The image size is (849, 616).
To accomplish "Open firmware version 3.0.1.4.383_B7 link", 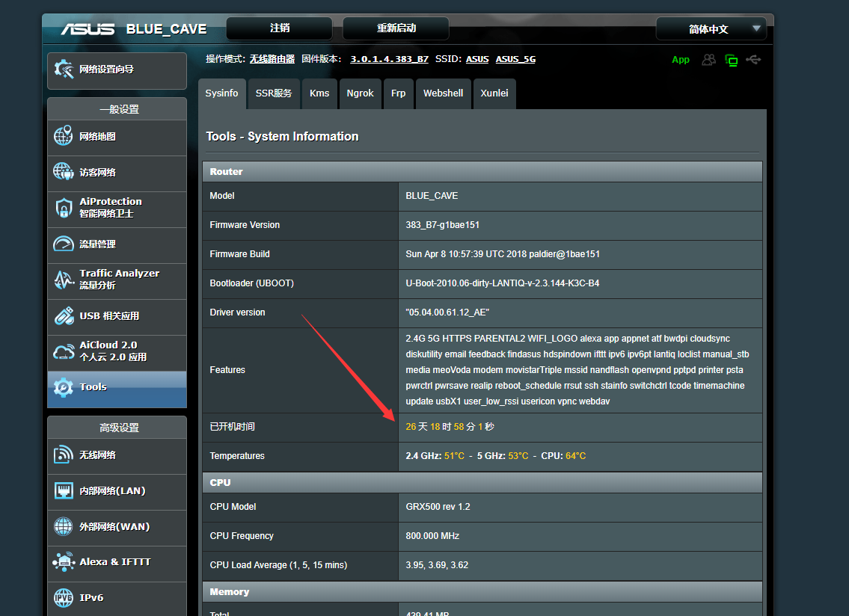I will click(x=389, y=59).
